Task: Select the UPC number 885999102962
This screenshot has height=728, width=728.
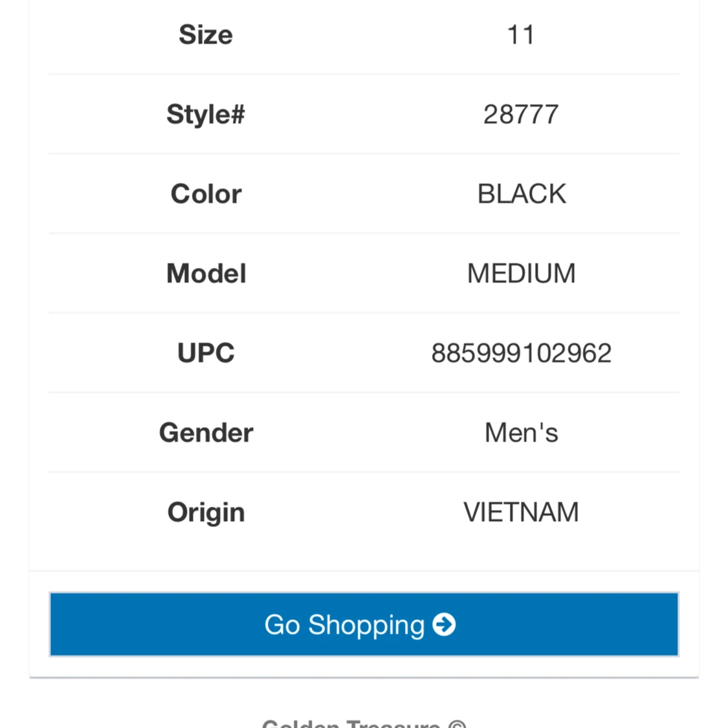Action: click(x=522, y=353)
